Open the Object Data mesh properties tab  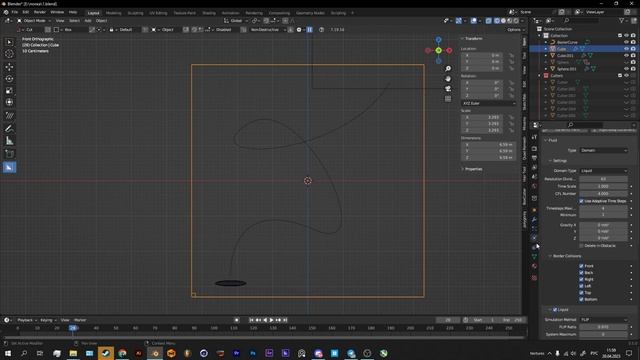click(x=534, y=257)
